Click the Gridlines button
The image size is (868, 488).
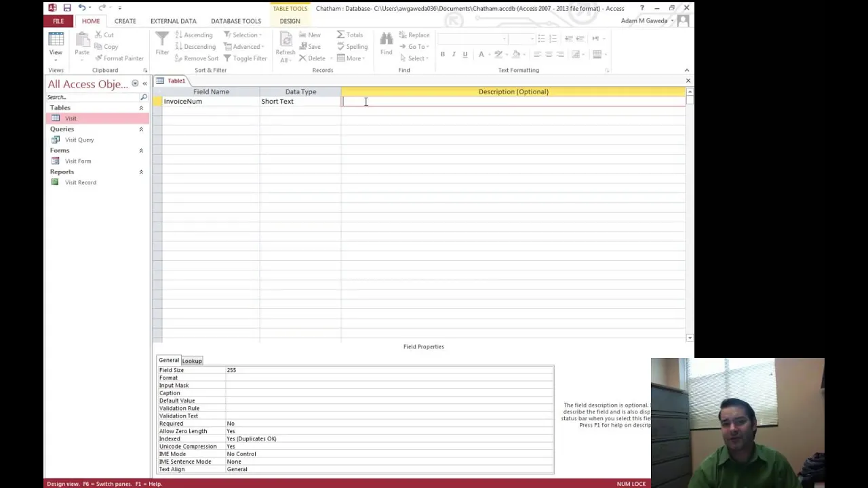[576, 54]
